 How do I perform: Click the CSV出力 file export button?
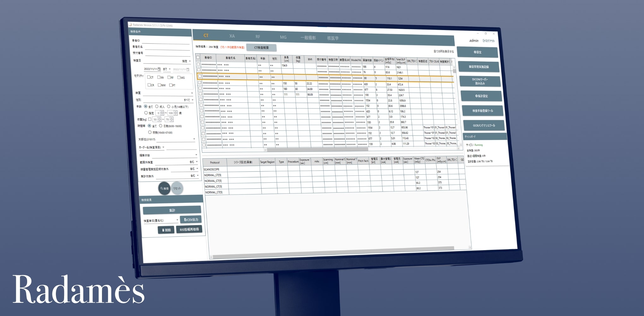coord(191,220)
